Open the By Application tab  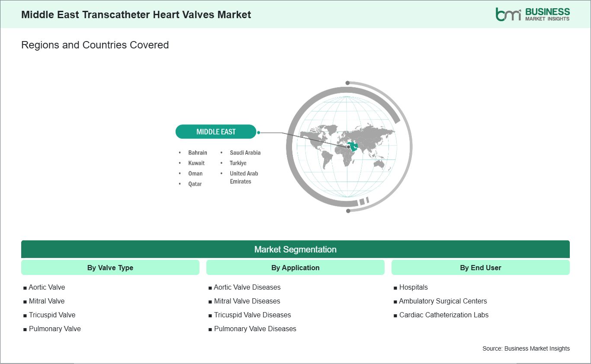(x=295, y=268)
